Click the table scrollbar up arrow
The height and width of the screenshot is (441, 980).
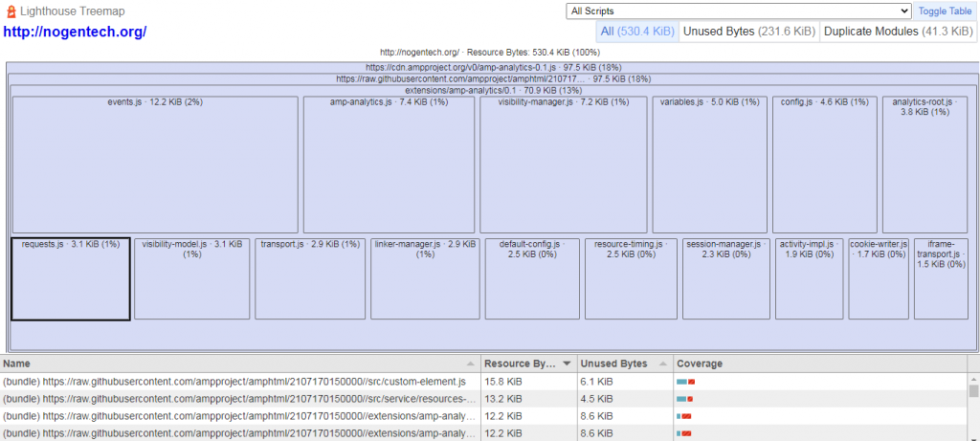(x=973, y=379)
